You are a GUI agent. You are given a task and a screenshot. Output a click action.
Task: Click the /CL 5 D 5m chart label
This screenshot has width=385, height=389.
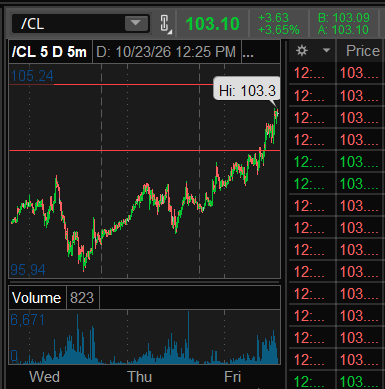pos(50,52)
